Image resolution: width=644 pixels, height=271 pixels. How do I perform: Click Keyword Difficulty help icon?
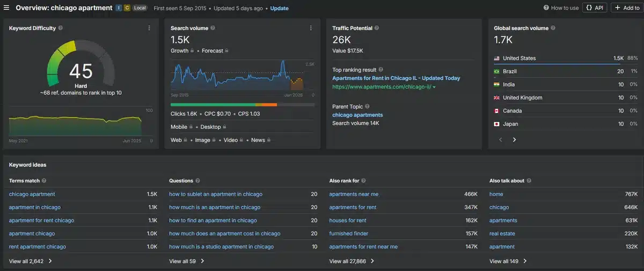[61, 28]
